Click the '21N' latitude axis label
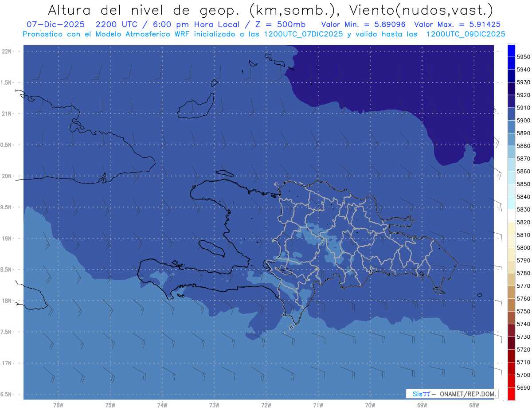This screenshot has height=411, width=532. 8,114
